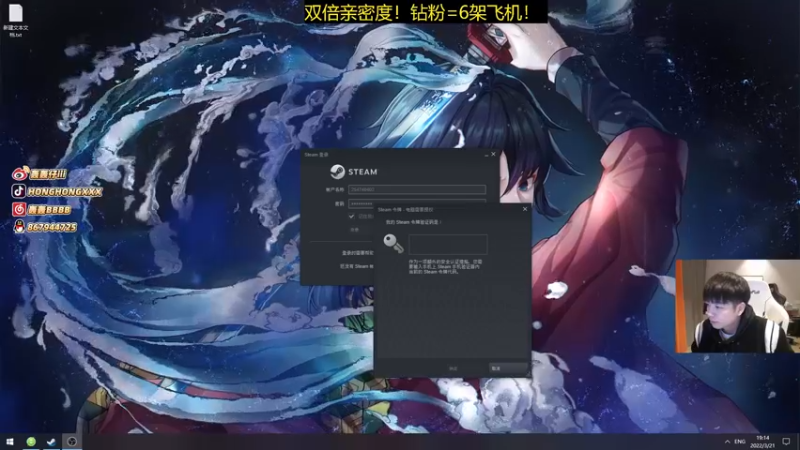
Task: Confirm the Steam Guard code
Action: (x=453, y=368)
